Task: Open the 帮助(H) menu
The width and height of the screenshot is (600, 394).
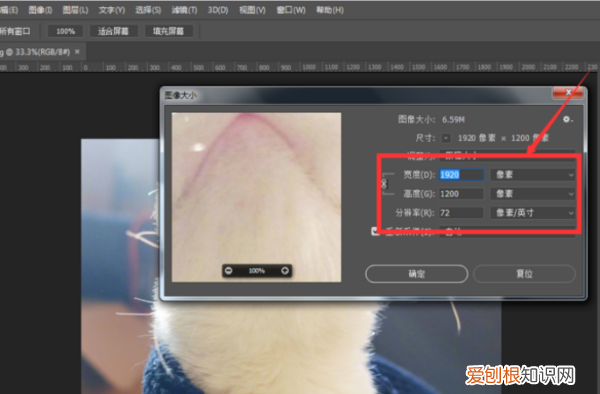Action: pos(330,10)
